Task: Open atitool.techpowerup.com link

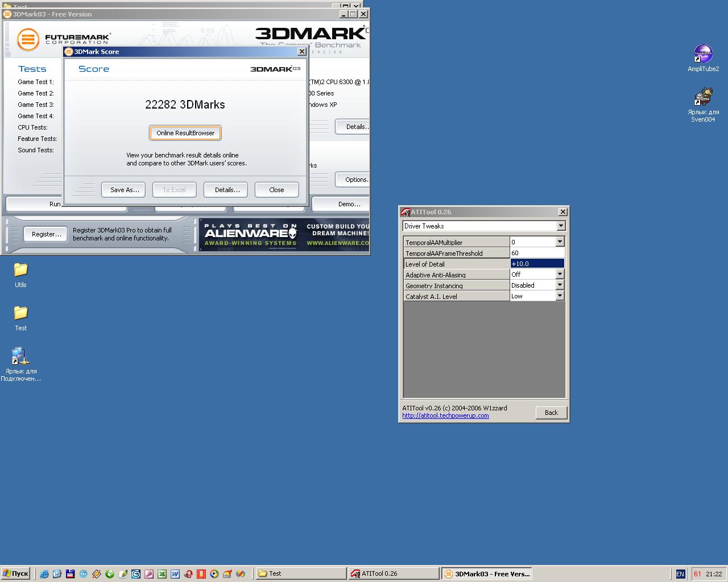Action: (x=445, y=415)
